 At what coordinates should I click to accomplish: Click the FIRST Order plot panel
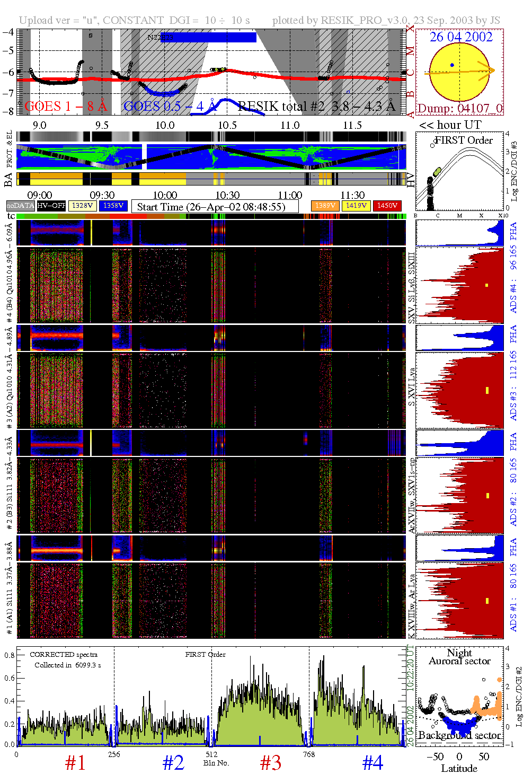[x=459, y=172]
